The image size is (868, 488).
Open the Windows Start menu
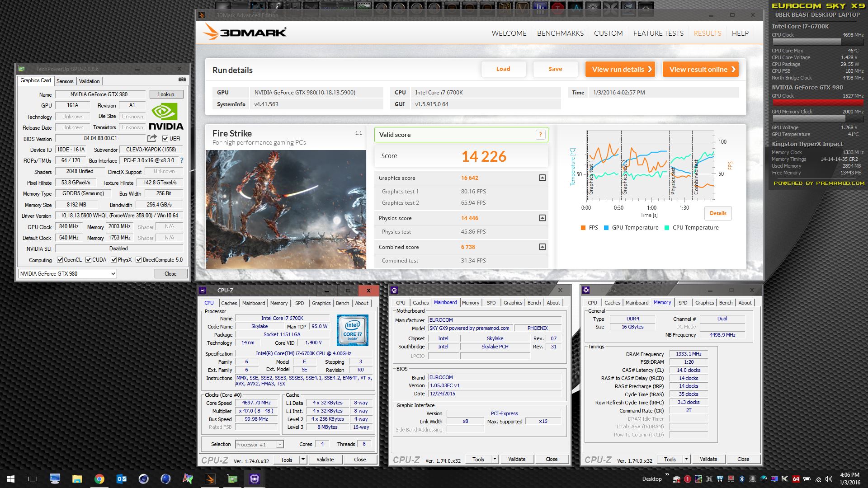(11, 479)
